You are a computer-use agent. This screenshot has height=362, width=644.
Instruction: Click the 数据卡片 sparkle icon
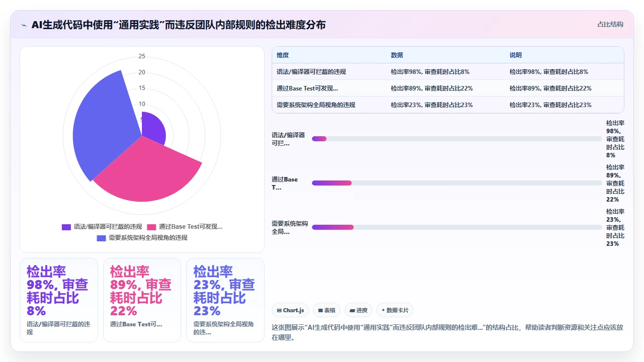(383, 310)
